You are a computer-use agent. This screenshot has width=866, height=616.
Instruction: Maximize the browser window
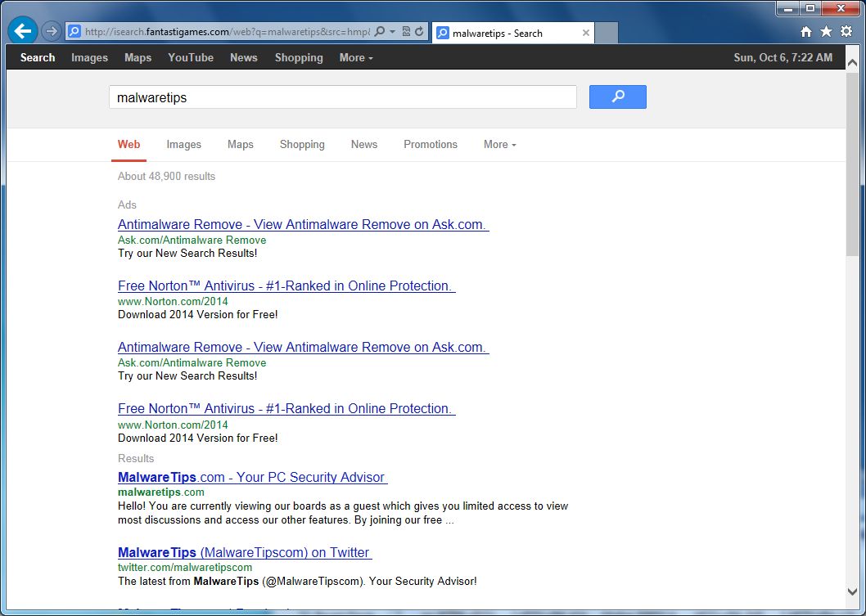811,8
